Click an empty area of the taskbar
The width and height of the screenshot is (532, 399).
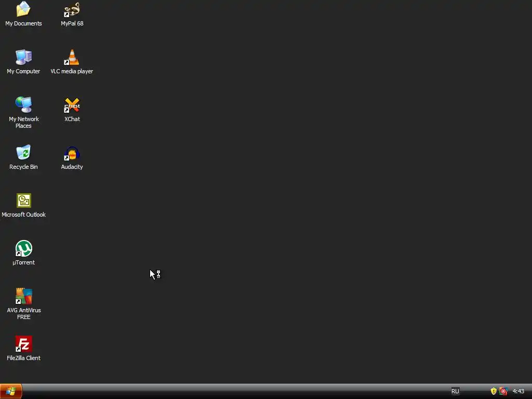click(x=237, y=391)
